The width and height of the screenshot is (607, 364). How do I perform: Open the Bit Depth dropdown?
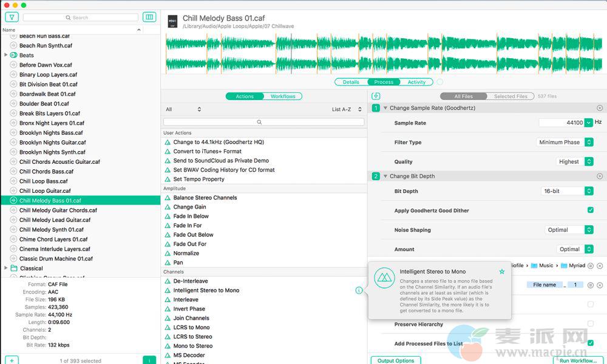click(567, 191)
